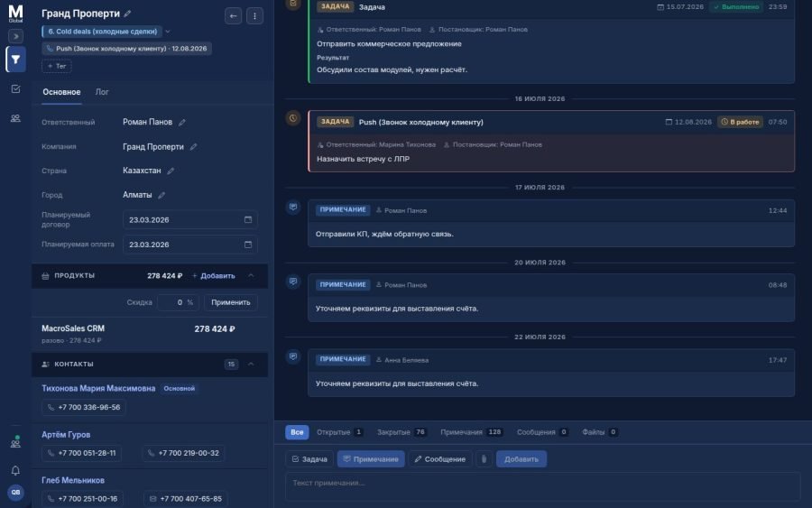
Task: Open the contacts sidebar icon below tasks
Action: pos(15,118)
